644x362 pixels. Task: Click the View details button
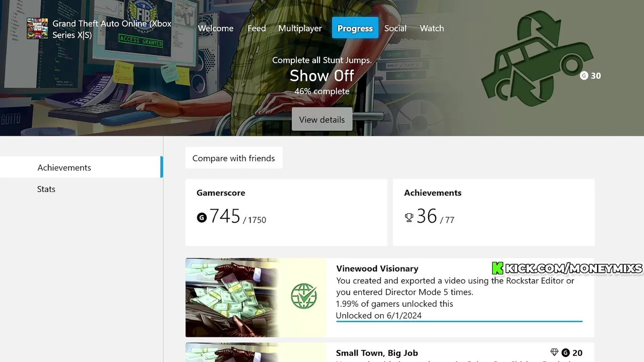(x=322, y=120)
